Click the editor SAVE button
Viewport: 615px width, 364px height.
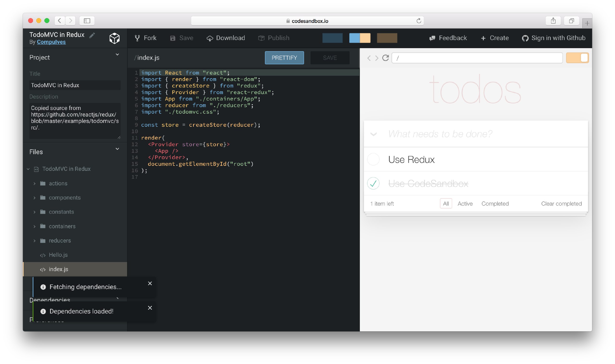point(330,58)
